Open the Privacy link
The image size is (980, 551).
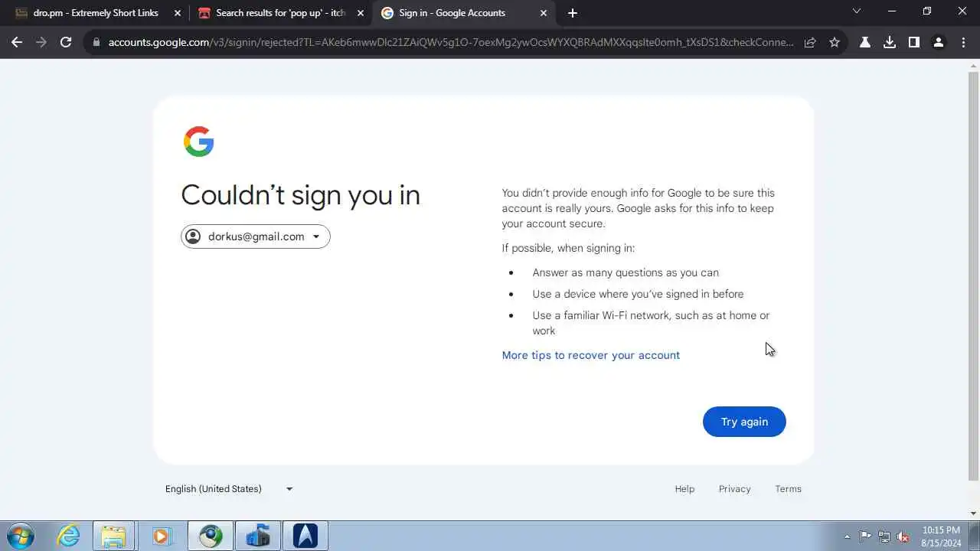coord(734,489)
